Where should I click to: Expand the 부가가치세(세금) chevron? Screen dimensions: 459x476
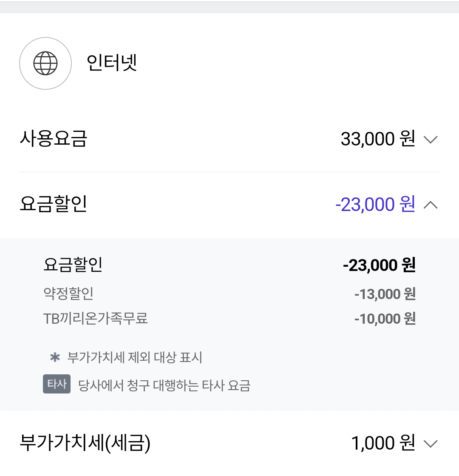click(431, 444)
